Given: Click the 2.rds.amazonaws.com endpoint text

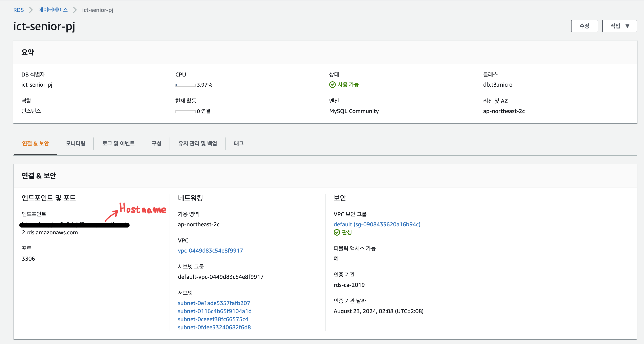Looking at the screenshot, I should click(50, 233).
